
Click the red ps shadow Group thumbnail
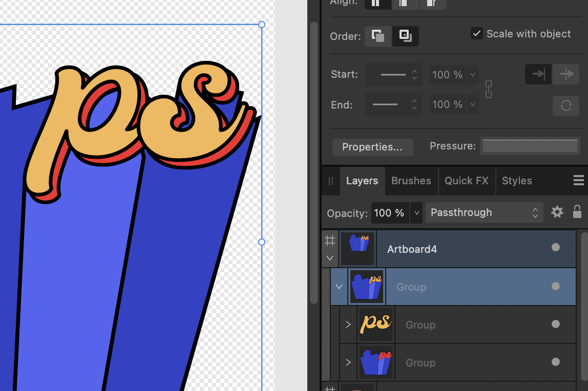click(376, 362)
